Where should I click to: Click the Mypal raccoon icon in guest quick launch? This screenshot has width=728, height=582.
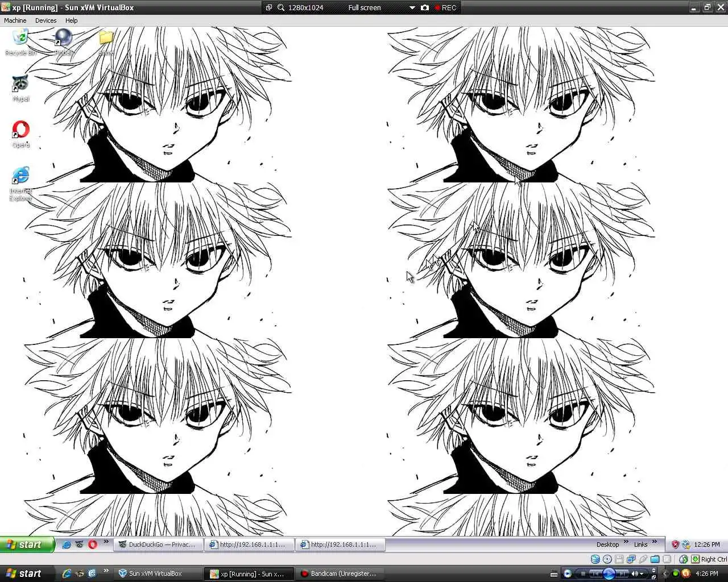click(x=80, y=544)
